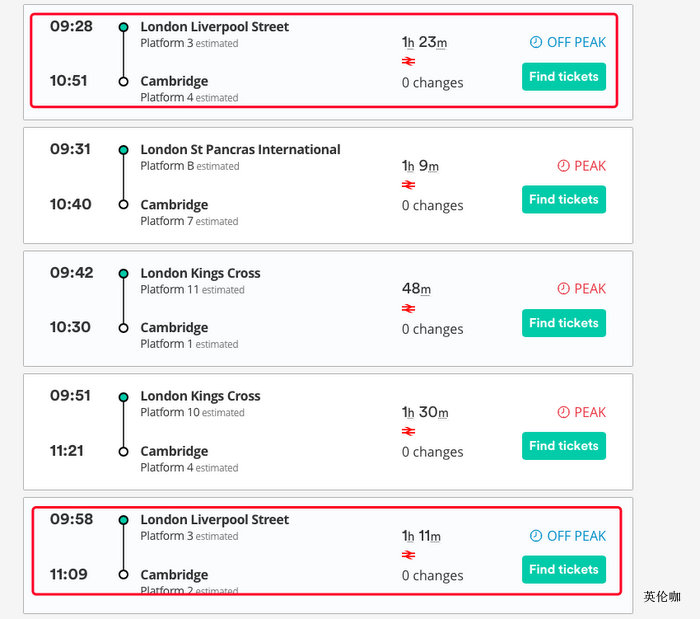Click National Rail icon on the 48m journey

tap(408, 308)
